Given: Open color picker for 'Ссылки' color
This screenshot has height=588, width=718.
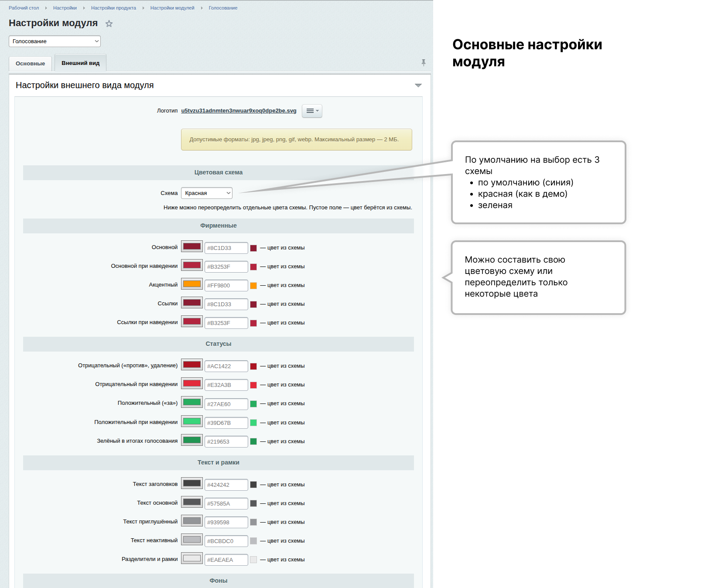Looking at the screenshot, I should tap(192, 303).
